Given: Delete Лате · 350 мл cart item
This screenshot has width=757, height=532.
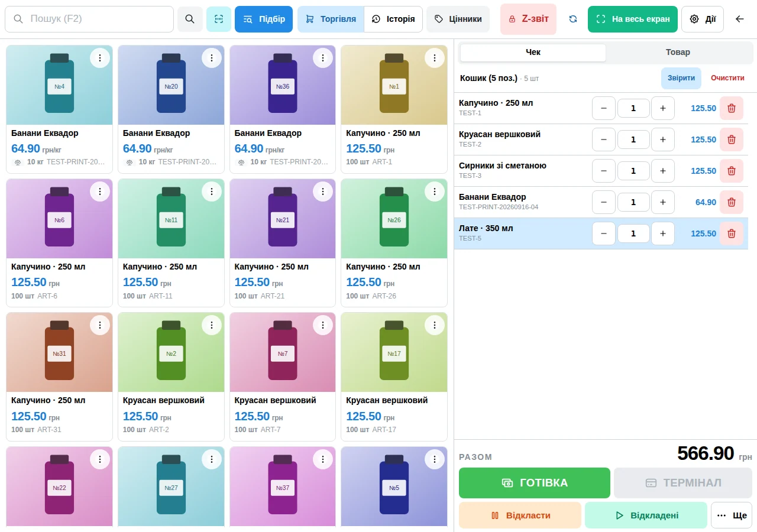Looking at the screenshot, I should click(x=732, y=233).
